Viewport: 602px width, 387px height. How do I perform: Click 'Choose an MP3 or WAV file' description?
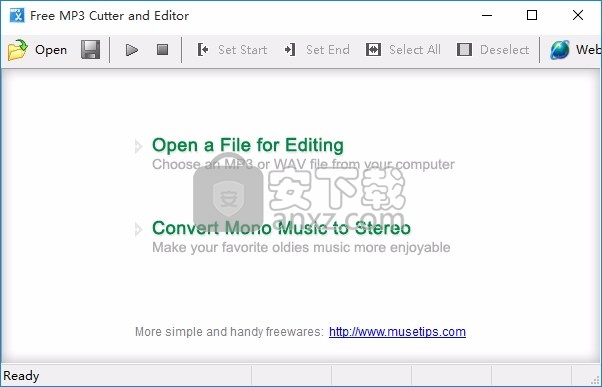[303, 164]
